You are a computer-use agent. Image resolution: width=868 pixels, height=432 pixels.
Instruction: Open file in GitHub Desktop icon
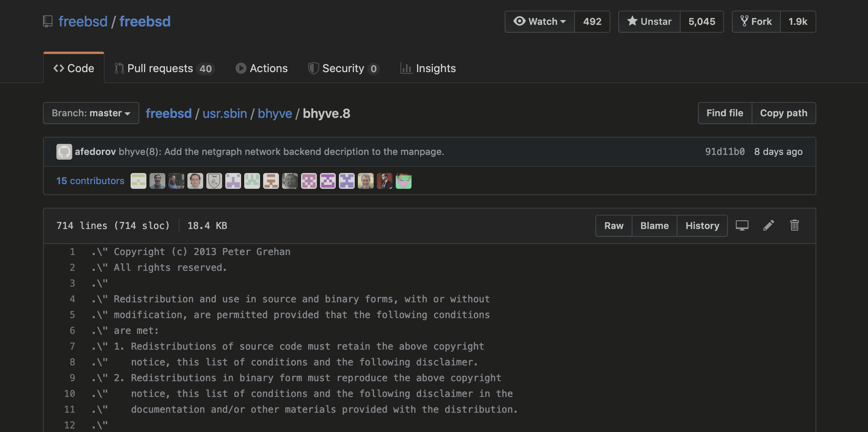click(742, 225)
